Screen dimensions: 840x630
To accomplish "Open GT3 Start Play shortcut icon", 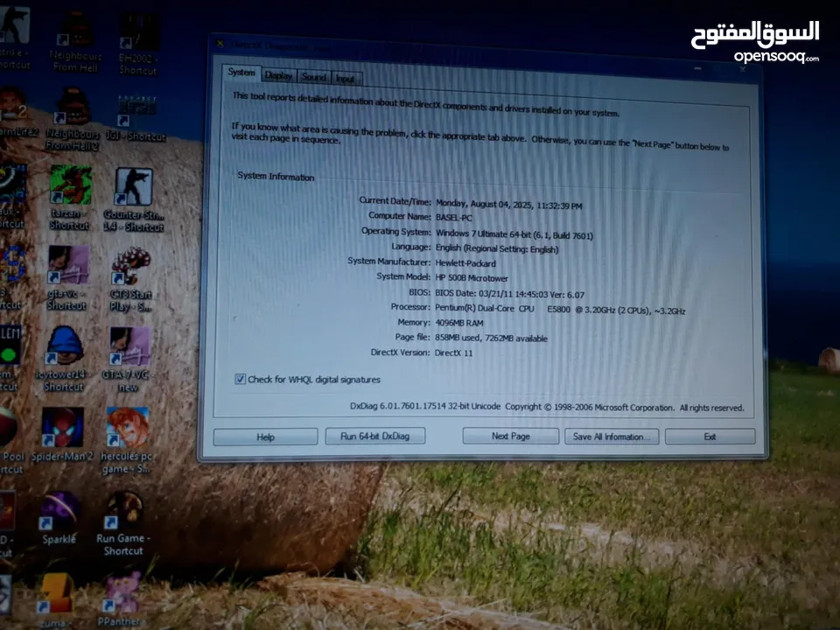I will 131,280.
